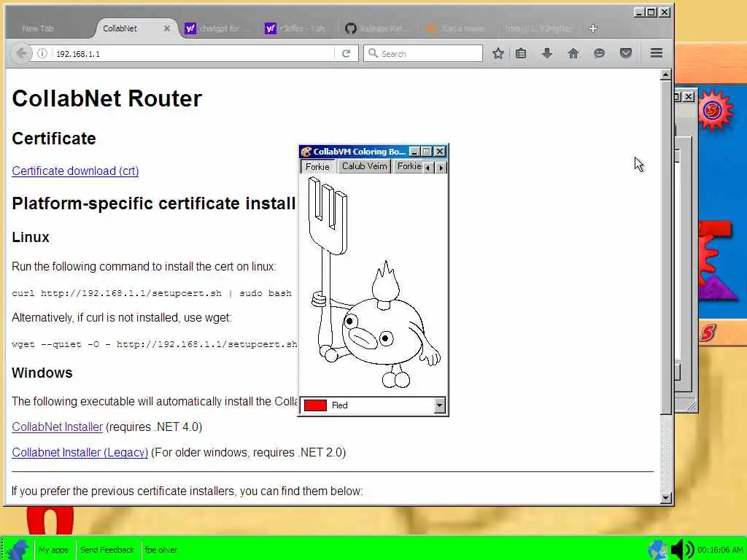Viewport: 747px width, 560px height.
Task: Close the CollabNet tab
Action: coord(167,28)
